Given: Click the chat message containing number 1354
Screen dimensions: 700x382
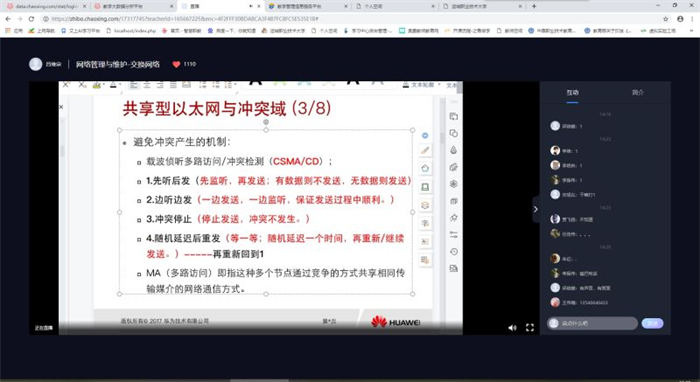Looking at the screenshot, I should [584, 303].
